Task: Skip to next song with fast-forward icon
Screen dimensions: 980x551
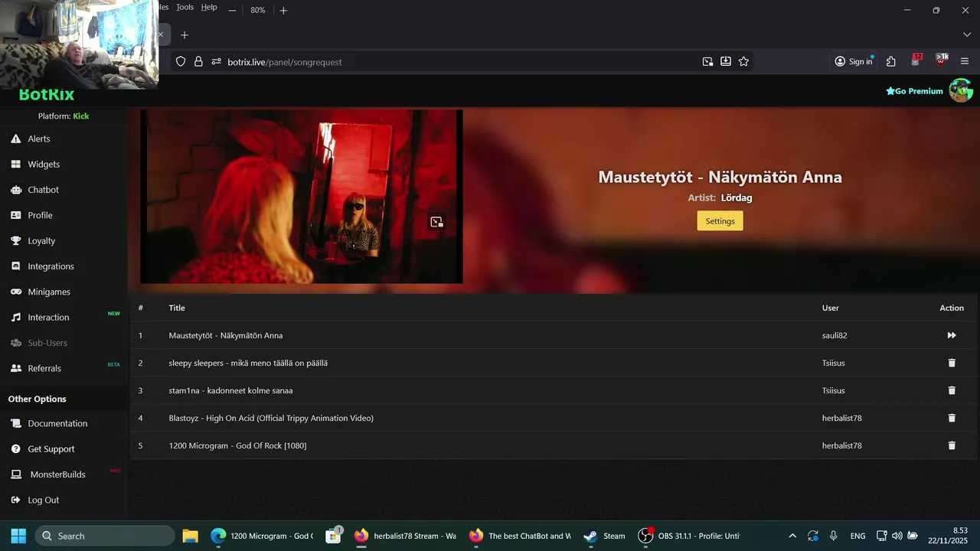Action: (x=952, y=335)
